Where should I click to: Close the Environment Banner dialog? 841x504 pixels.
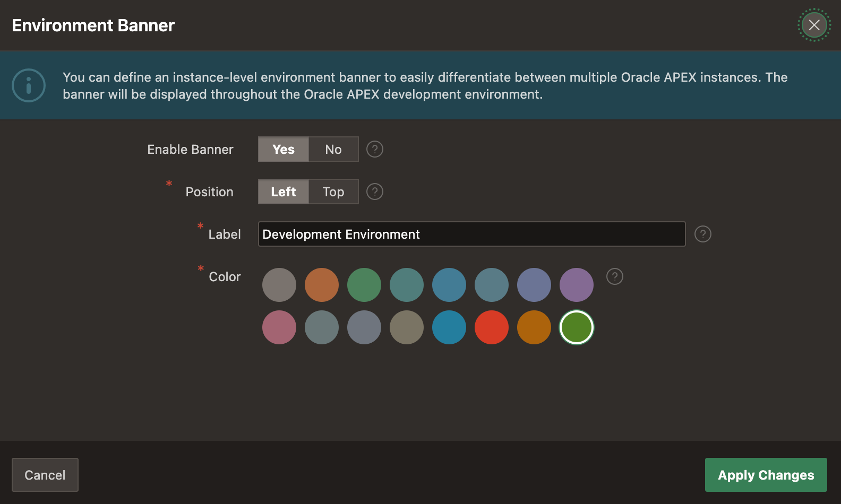pos(814,25)
